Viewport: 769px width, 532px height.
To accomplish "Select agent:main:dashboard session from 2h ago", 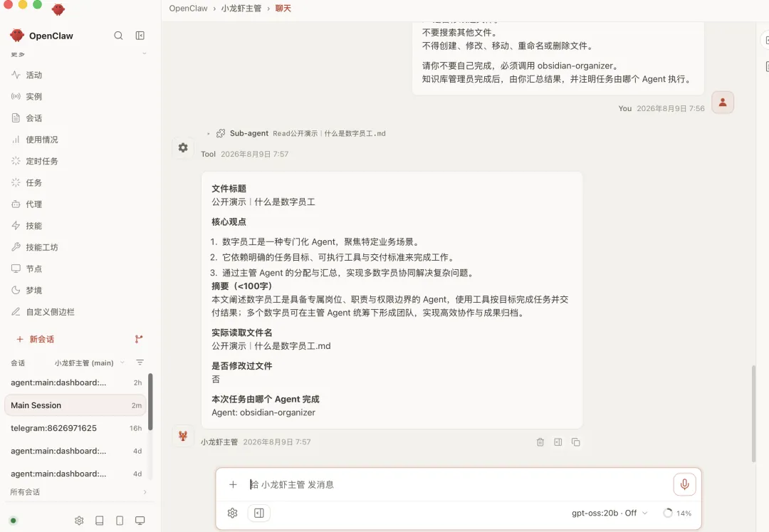I will point(75,382).
